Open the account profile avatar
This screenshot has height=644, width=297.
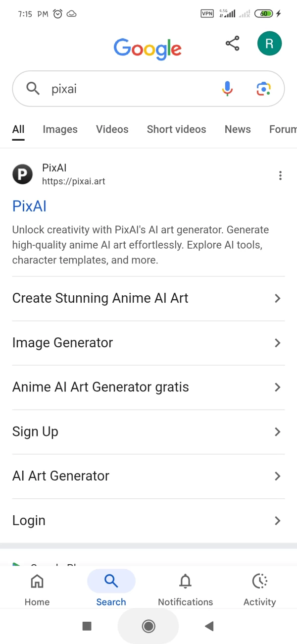coord(269,44)
